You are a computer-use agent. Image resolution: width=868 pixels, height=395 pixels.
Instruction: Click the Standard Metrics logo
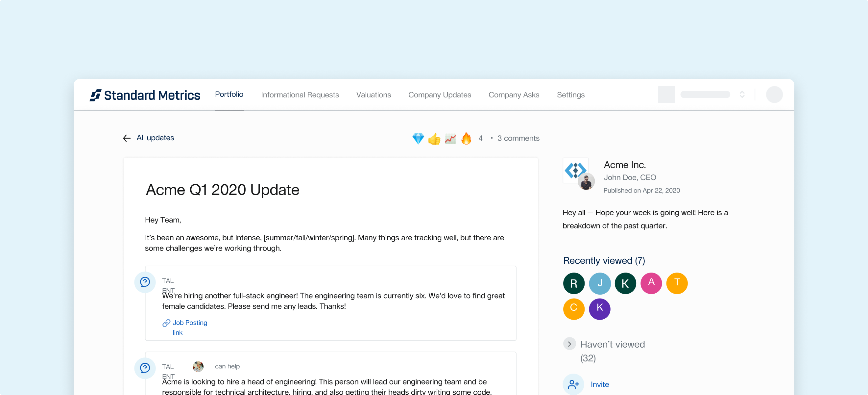145,95
